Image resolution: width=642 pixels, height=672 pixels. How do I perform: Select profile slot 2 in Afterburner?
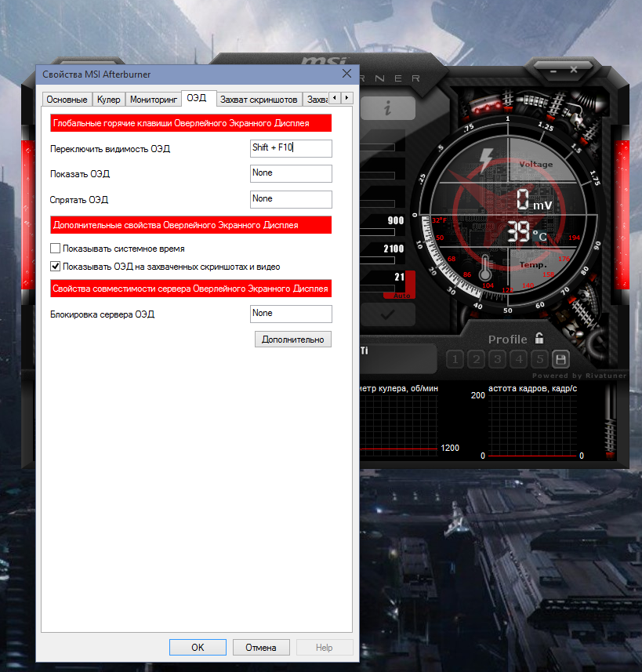point(476,359)
